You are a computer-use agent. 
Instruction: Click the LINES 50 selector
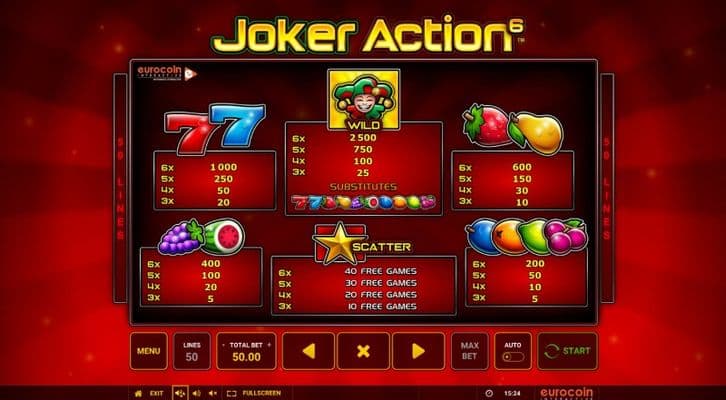(192, 351)
